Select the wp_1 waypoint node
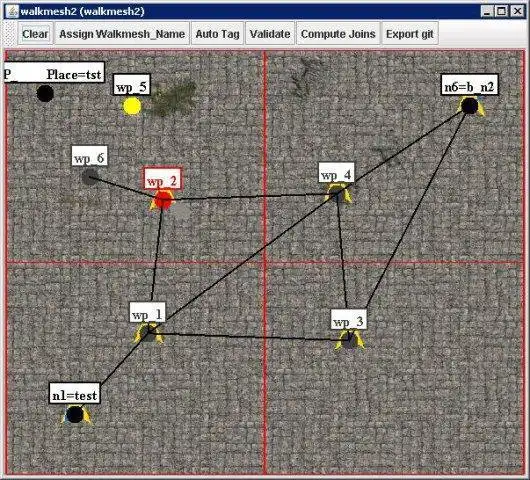Viewport: 530px width, 480px height. (148, 333)
